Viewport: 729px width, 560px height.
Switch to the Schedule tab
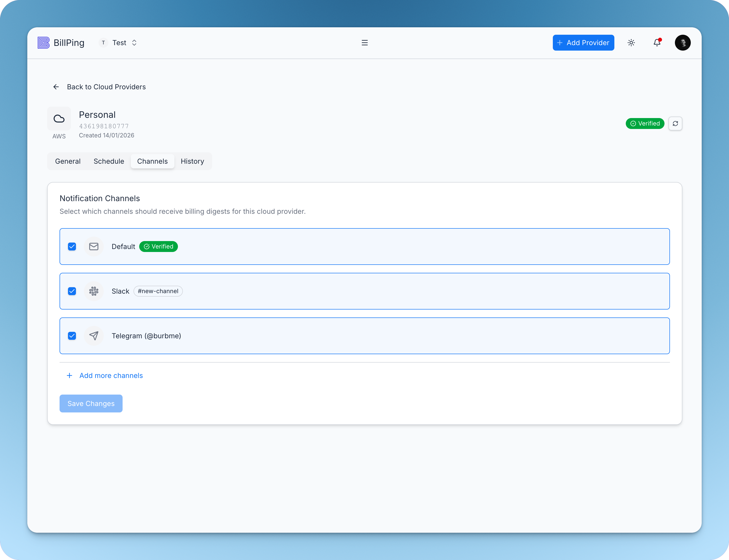click(109, 161)
